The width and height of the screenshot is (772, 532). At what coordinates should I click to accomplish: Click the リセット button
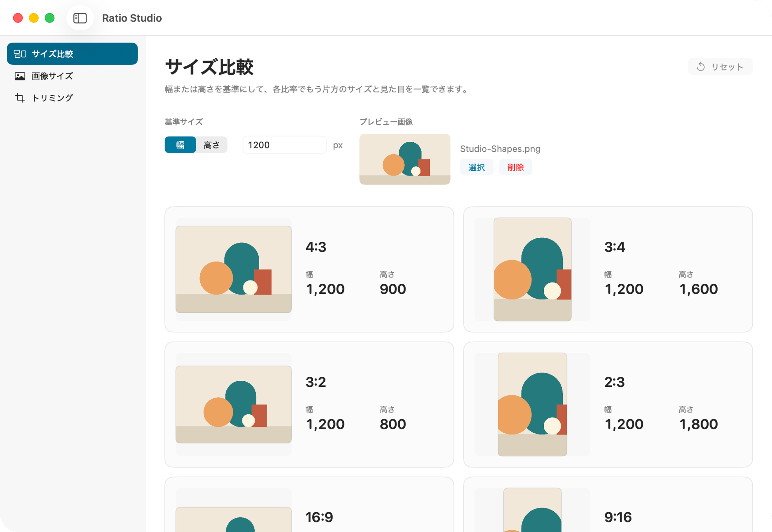coord(720,67)
